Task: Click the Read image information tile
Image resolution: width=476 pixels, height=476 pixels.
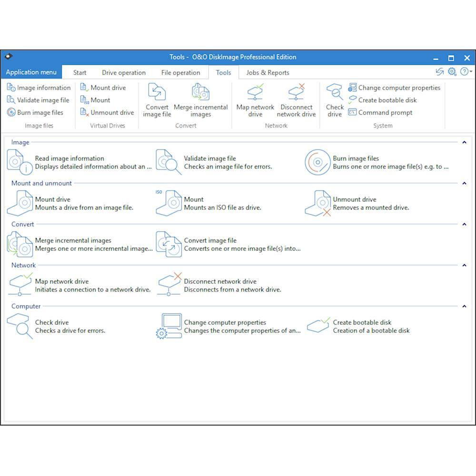Action: [69, 162]
